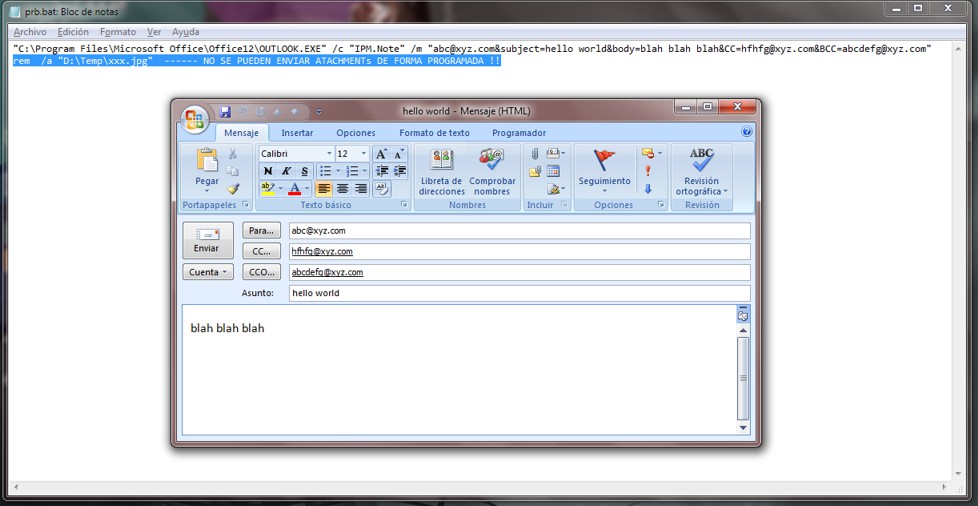This screenshot has height=506, width=978.
Task: Click the Office button in Outlook
Action: tap(194, 117)
